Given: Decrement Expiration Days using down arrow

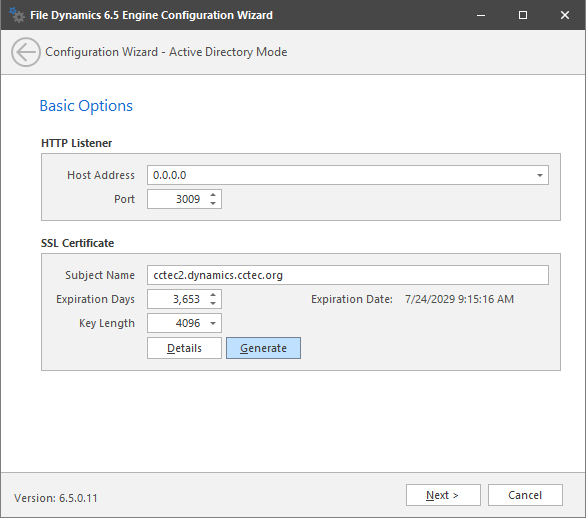Looking at the screenshot, I should pyautogui.click(x=213, y=303).
